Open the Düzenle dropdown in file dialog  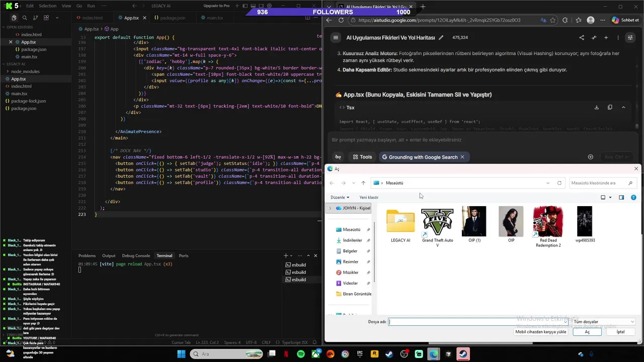[x=340, y=197]
